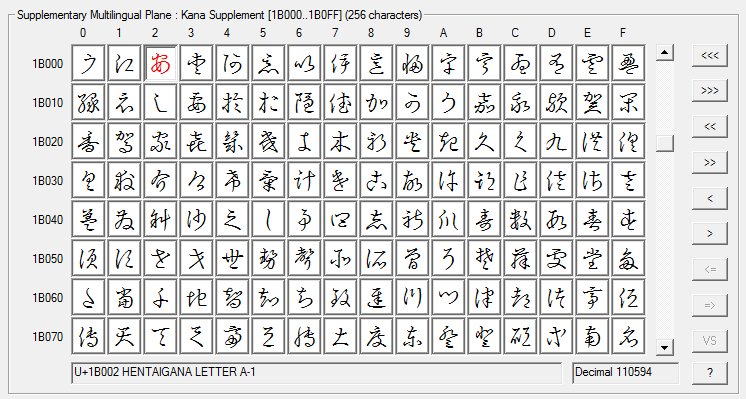
Task: Click the U+1B002 HENTAIGANA LETTER A-1 name field
Action: 316,372
